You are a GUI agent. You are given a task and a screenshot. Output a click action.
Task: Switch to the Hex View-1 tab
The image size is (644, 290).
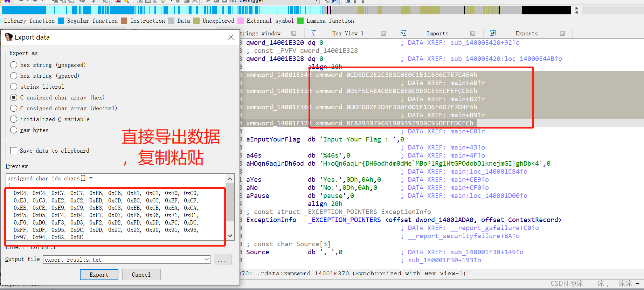click(x=348, y=33)
